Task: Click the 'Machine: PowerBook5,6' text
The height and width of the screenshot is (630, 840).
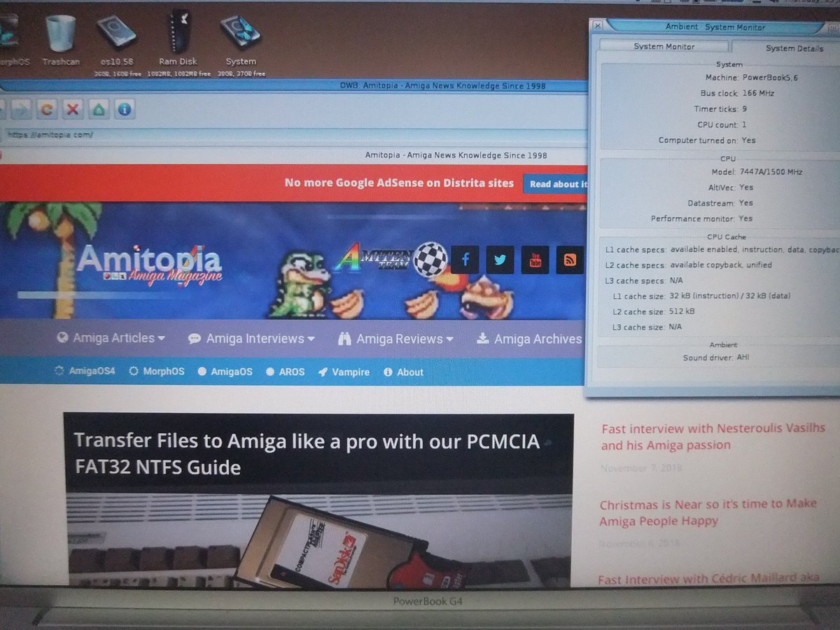Action: pos(752,78)
